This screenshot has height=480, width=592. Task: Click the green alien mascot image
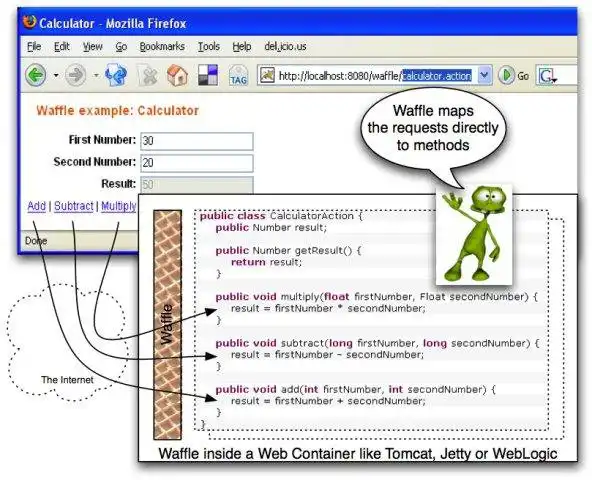474,235
